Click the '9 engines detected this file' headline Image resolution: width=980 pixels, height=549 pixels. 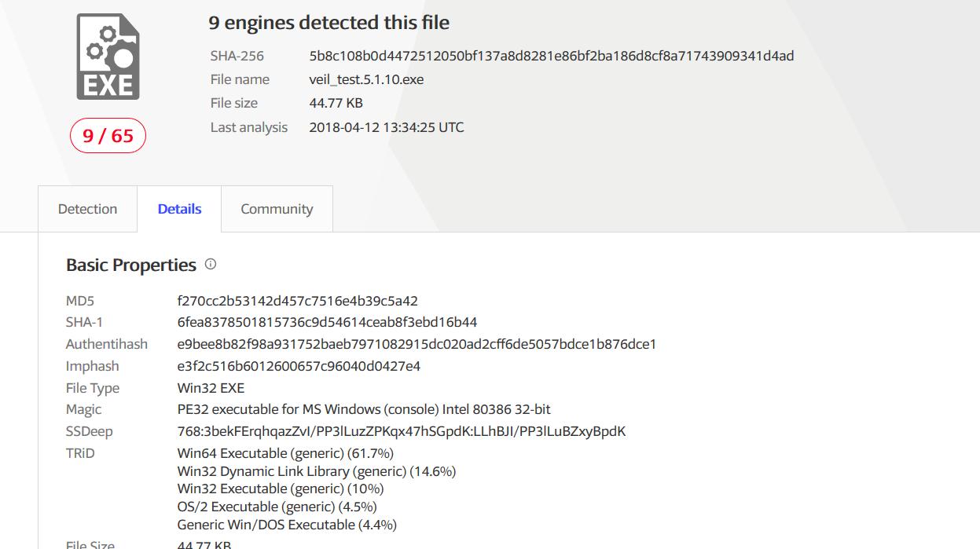point(329,23)
